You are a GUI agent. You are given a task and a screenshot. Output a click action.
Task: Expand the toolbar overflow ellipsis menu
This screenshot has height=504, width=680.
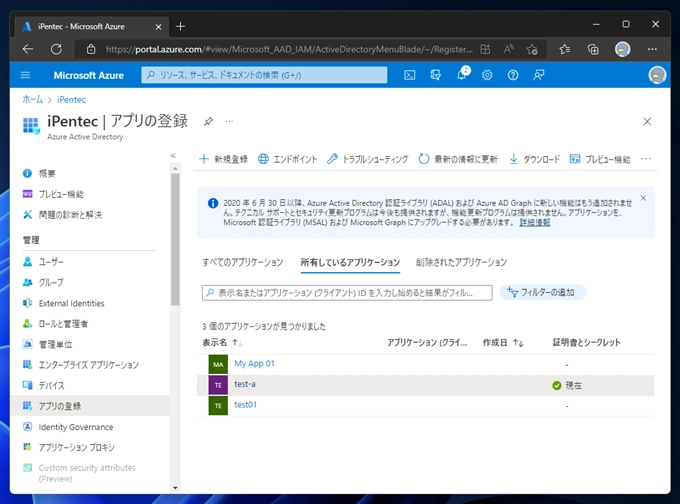pos(645,159)
